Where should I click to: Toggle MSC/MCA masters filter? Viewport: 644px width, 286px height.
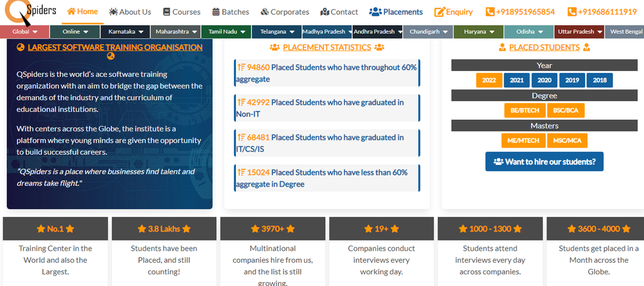click(x=567, y=140)
